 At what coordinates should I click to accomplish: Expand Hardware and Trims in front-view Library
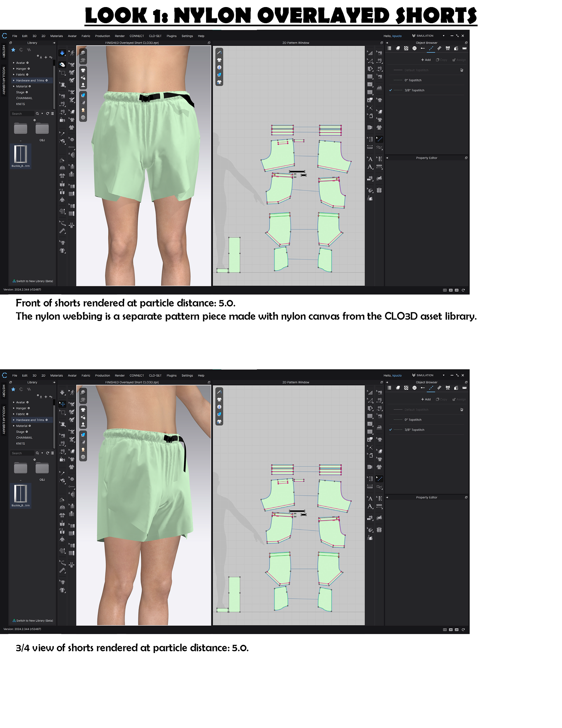click(14, 80)
